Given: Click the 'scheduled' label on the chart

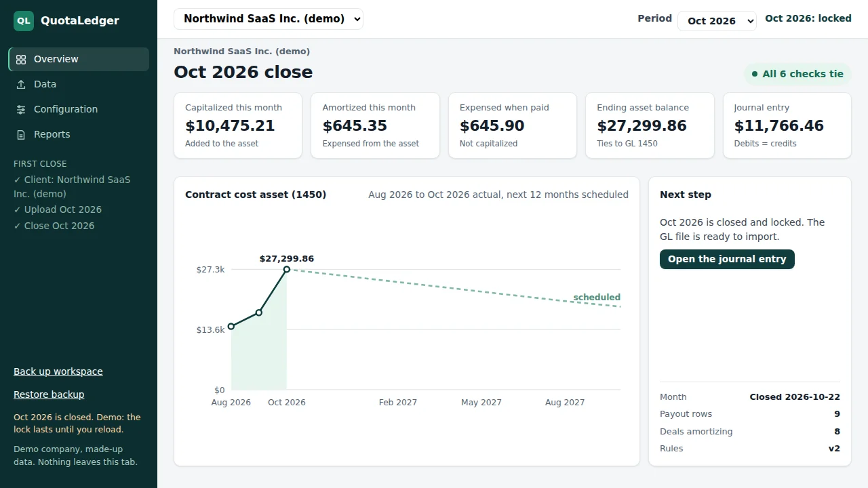Looking at the screenshot, I should (597, 298).
